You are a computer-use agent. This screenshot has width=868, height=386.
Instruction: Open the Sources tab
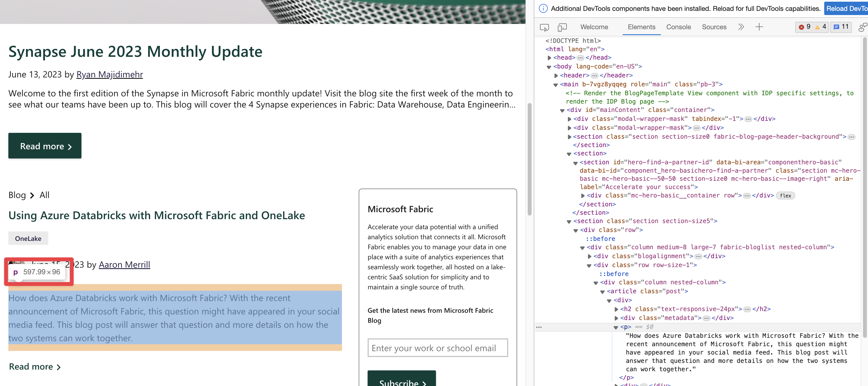click(x=714, y=27)
